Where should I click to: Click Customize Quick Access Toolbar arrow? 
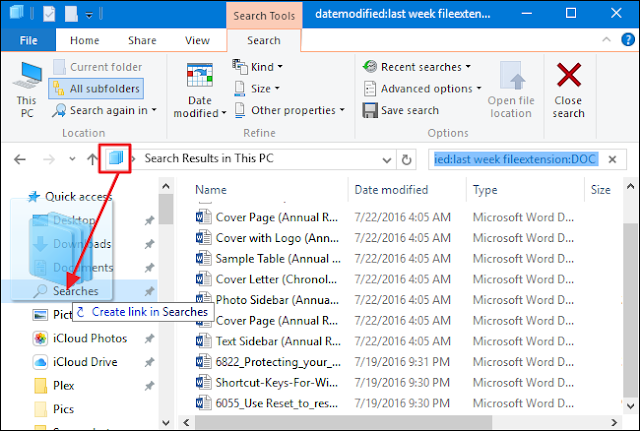pyautogui.click(x=89, y=16)
